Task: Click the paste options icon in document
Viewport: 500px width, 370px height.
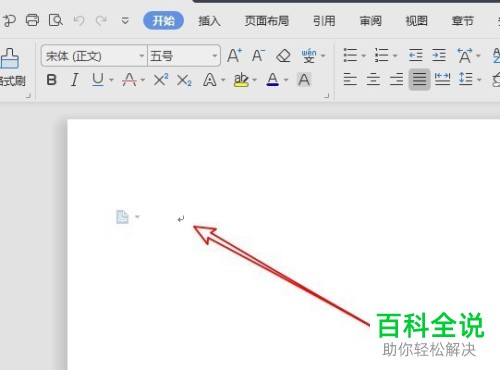Action: [122, 217]
